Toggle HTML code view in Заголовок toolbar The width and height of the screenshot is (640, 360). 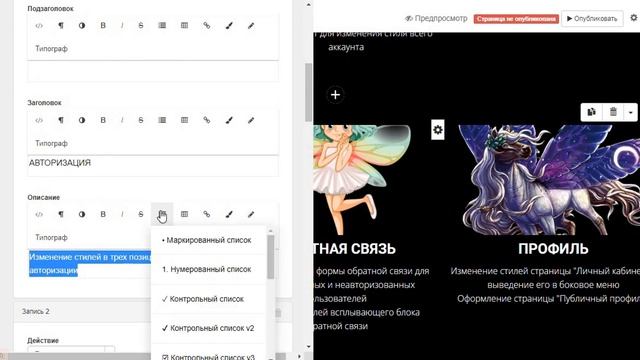(39, 120)
